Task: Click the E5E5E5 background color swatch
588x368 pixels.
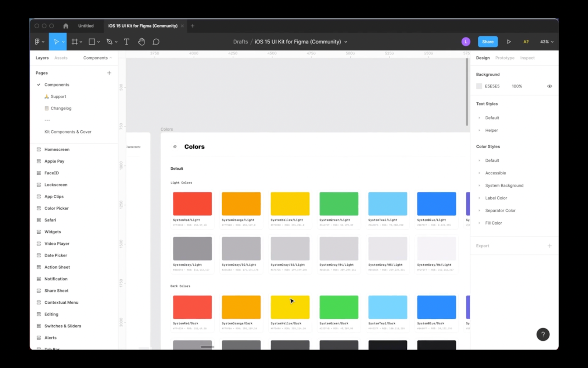Action: [479, 86]
